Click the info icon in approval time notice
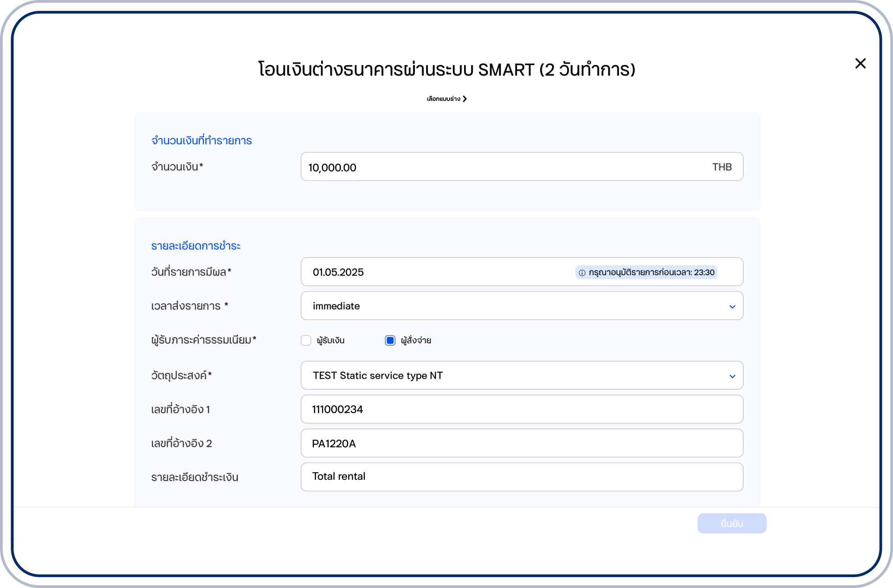 coord(582,273)
